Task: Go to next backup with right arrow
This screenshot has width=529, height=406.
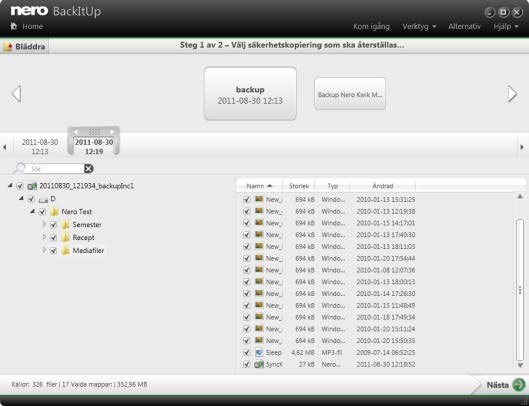Action: coord(512,93)
